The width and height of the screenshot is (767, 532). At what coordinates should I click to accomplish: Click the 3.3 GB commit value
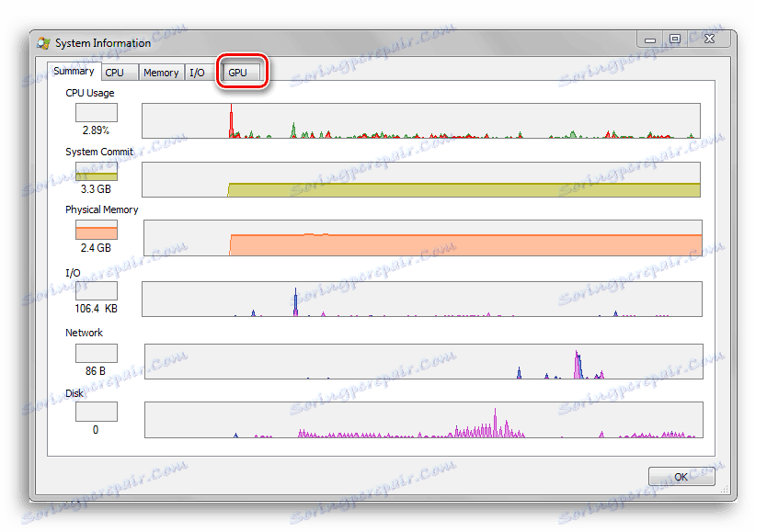[x=96, y=189]
